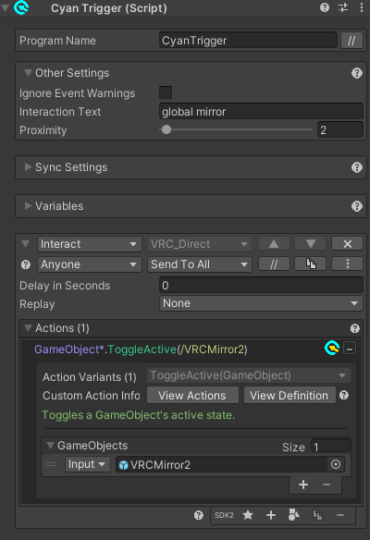Duplicate the Interact event
This screenshot has height=540, width=370.
(x=310, y=264)
